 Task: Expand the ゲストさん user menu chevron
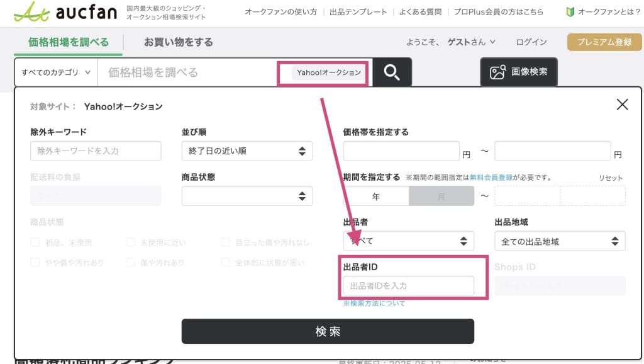point(493,42)
